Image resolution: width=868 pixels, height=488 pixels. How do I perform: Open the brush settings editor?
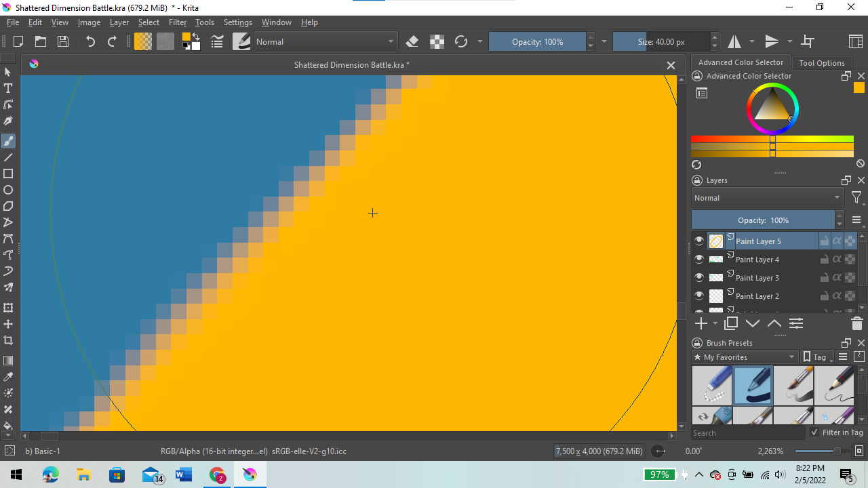tap(217, 41)
